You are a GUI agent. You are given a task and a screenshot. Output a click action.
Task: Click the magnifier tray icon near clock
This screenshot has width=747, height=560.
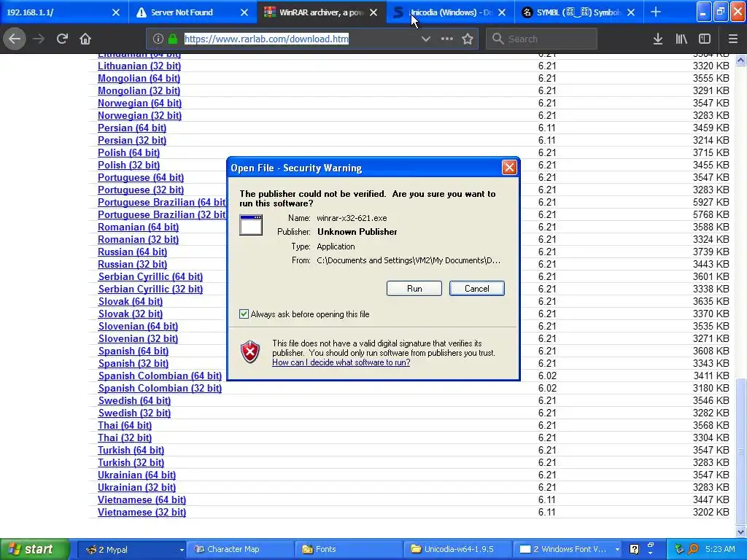tap(693, 549)
